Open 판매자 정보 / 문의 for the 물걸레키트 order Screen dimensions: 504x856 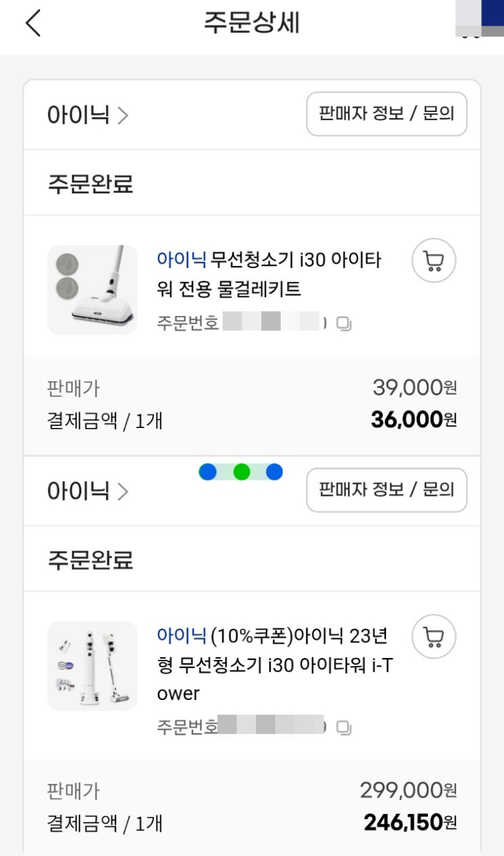pyautogui.click(x=387, y=114)
